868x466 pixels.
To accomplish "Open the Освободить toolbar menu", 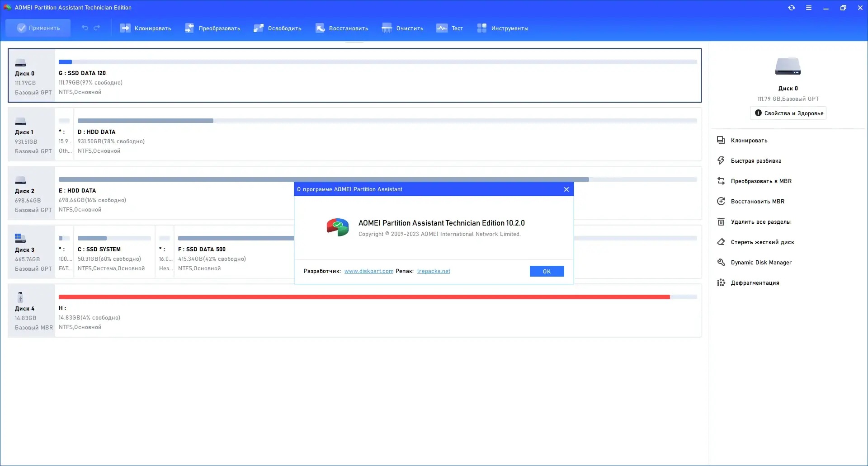I will click(277, 28).
